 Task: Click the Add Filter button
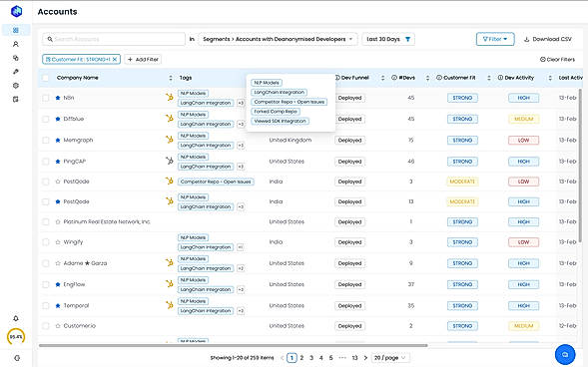click(143, 59)
